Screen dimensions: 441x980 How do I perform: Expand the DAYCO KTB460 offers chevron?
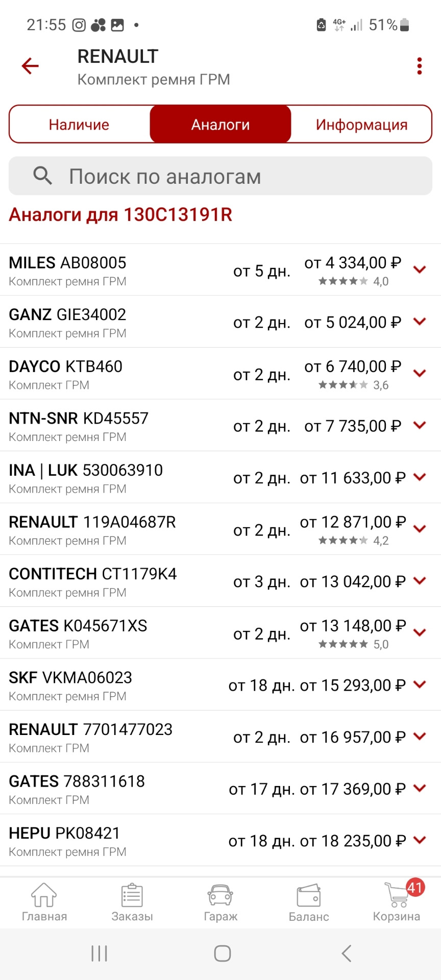(420, 373)
